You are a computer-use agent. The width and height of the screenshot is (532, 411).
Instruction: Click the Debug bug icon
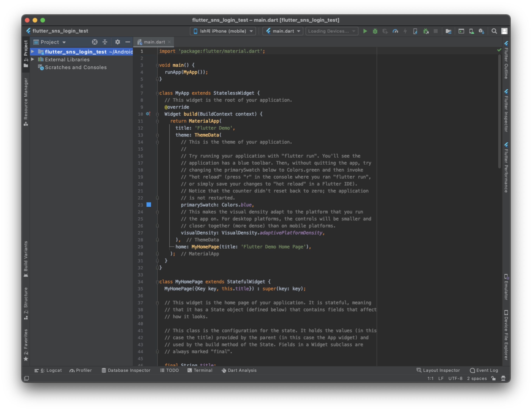375,31
